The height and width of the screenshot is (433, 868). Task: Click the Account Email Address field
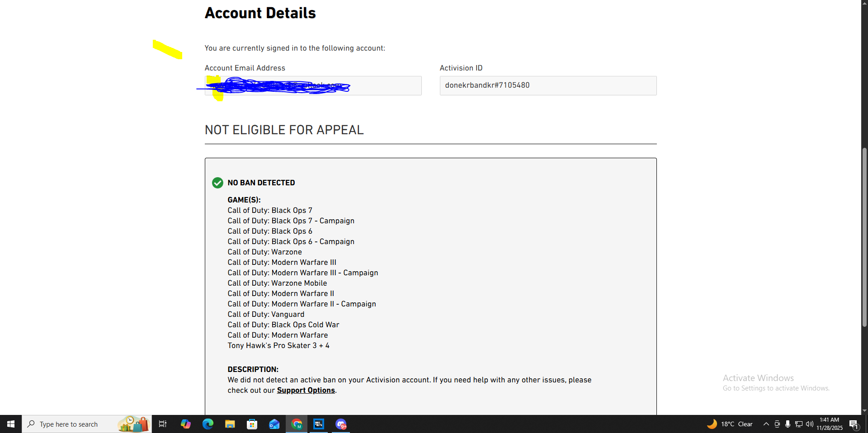coord(313,85)
